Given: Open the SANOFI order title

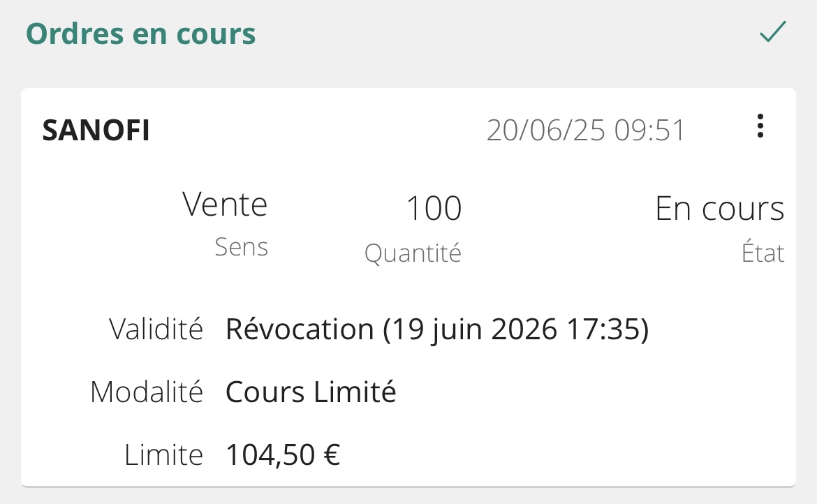Looking at the screenshot, I should click(96, 130).
